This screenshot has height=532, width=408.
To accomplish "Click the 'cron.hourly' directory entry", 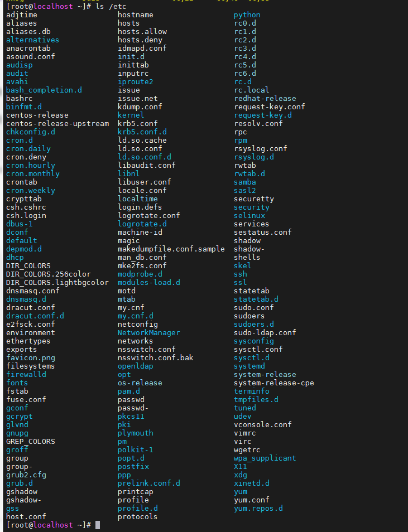I will point(30,166).
